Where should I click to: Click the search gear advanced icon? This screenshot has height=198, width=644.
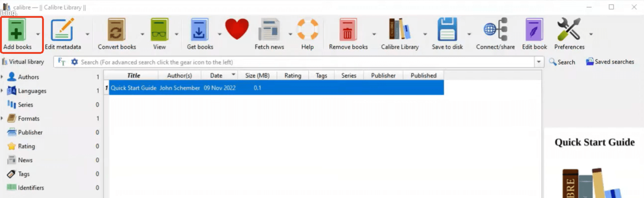[74, 62]
